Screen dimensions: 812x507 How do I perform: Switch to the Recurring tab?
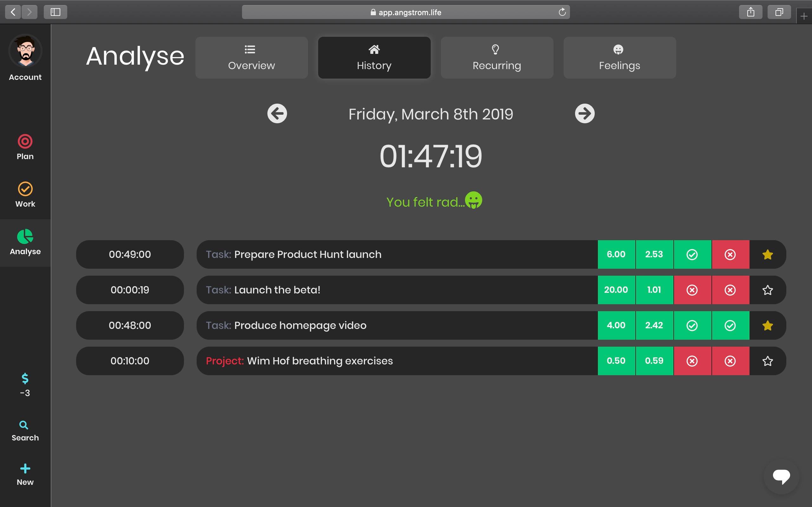click(496, 58)
